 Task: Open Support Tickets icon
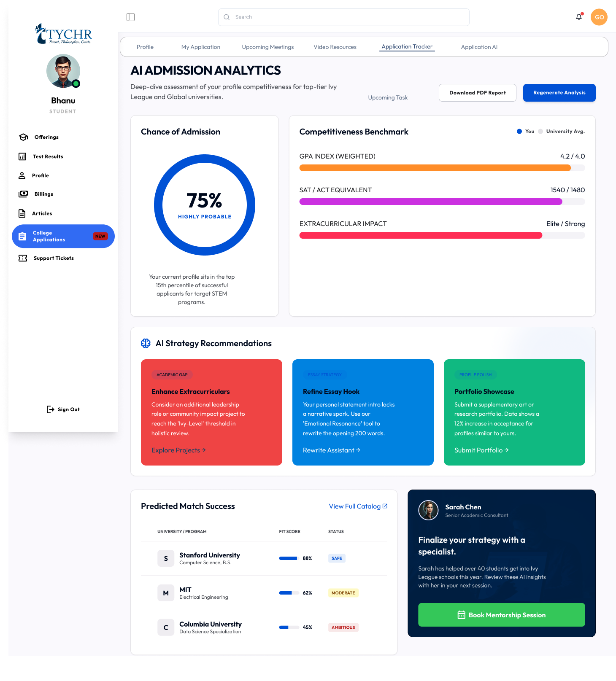(x=23, y=258)
